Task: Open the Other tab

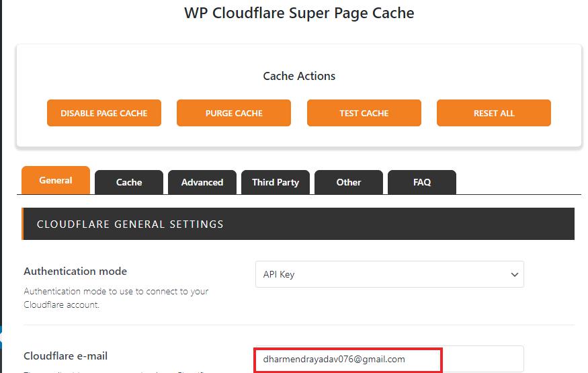Action: tap(349, 182)
